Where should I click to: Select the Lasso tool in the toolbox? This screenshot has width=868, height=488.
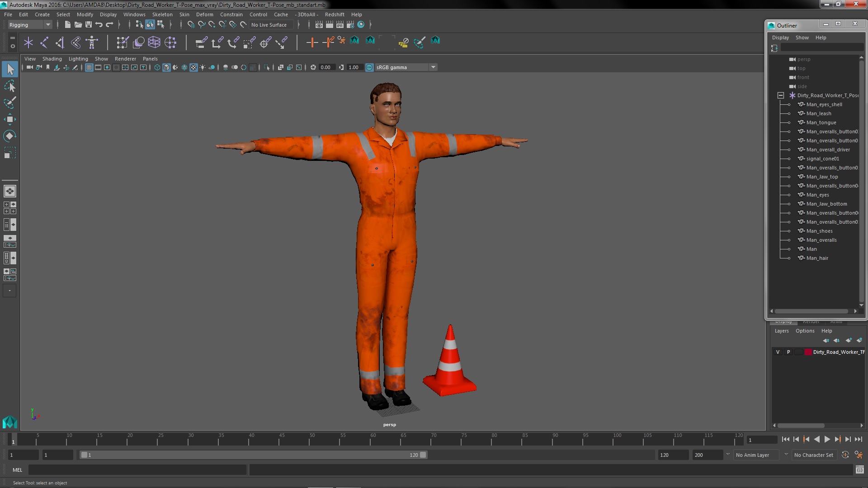[9, 86]
